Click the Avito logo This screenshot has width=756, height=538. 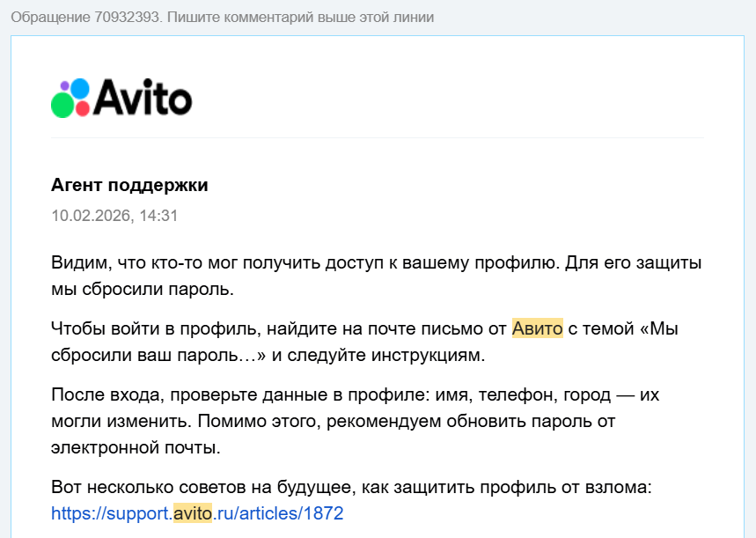coord(121,98)
